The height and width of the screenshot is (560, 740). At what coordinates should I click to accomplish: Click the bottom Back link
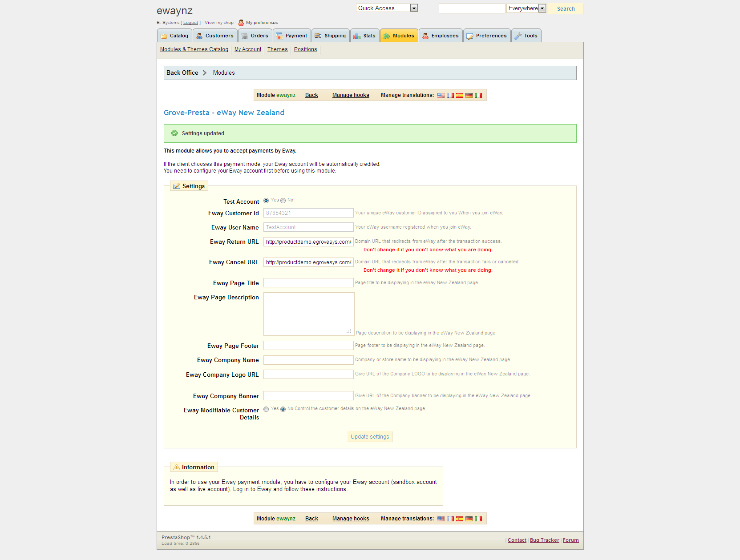tap(311, 519)
